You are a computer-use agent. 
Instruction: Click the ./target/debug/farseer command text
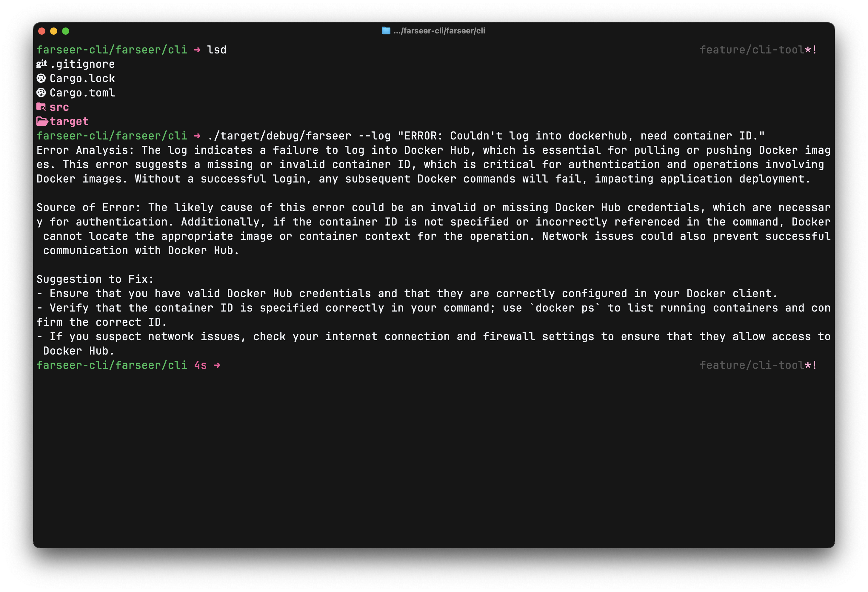coord(279,136)
